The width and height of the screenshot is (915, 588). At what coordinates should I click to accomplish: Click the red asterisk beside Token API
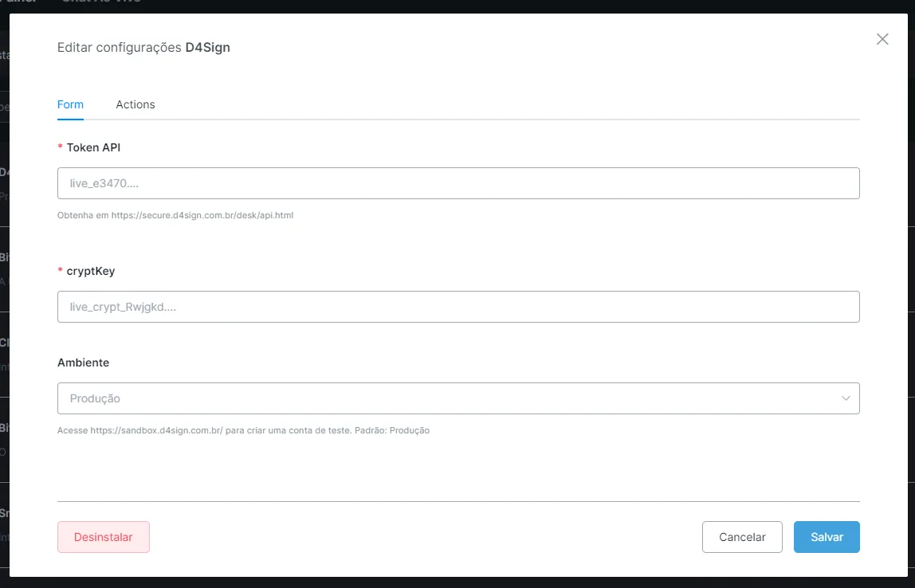coord(60,147)
